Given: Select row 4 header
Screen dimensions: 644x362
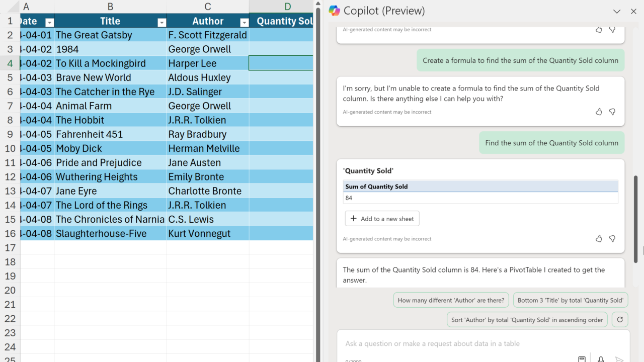Looking at the screenshot, I should tap(10, 63).
